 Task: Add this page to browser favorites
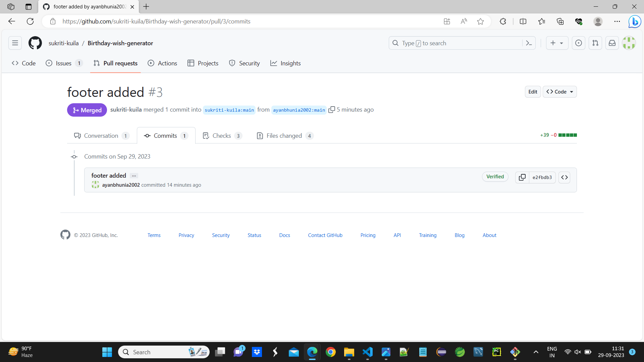click(x=480, y=21)
